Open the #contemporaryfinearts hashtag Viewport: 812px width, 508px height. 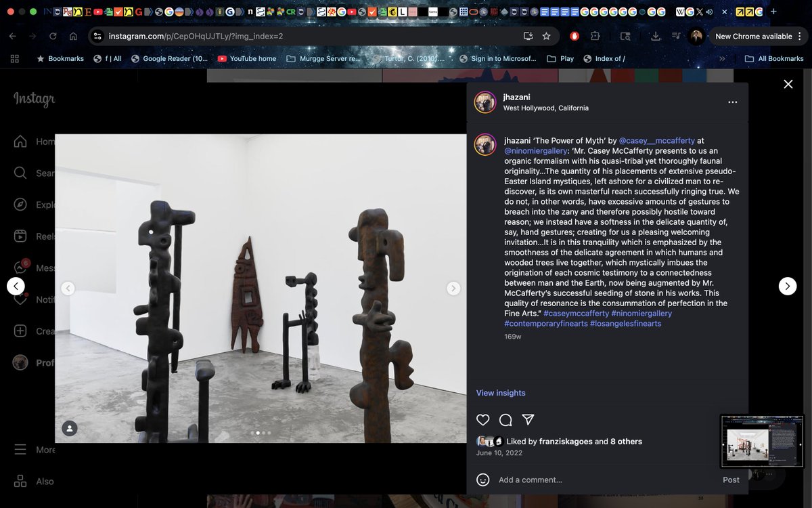coord(545,323)
